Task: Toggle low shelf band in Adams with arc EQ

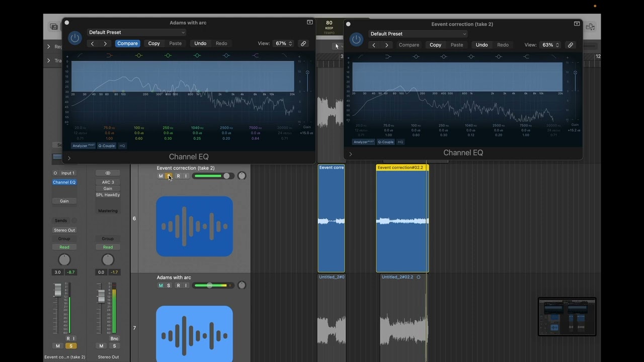Action: click(109, 55)
